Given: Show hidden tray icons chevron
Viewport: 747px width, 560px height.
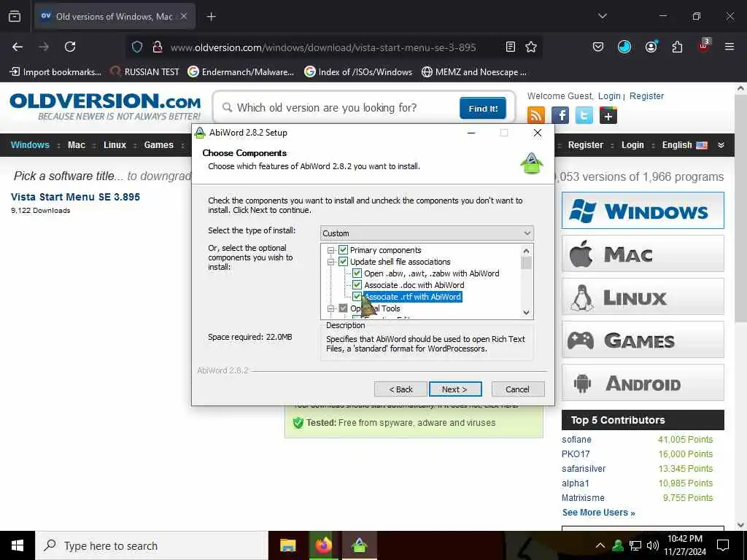Looking at the screenshot, I should pos(600,545).
